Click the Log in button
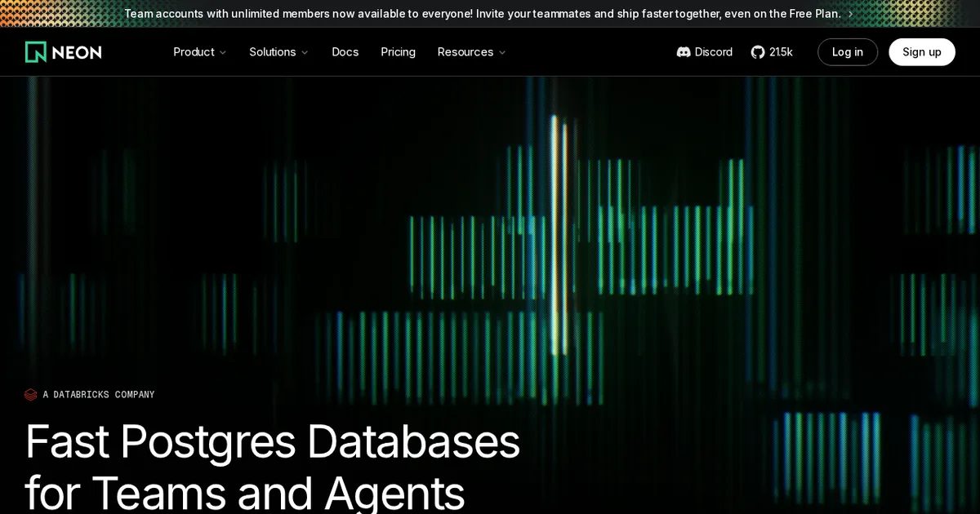This screenshot has width=980, height=514. [848, 52]
